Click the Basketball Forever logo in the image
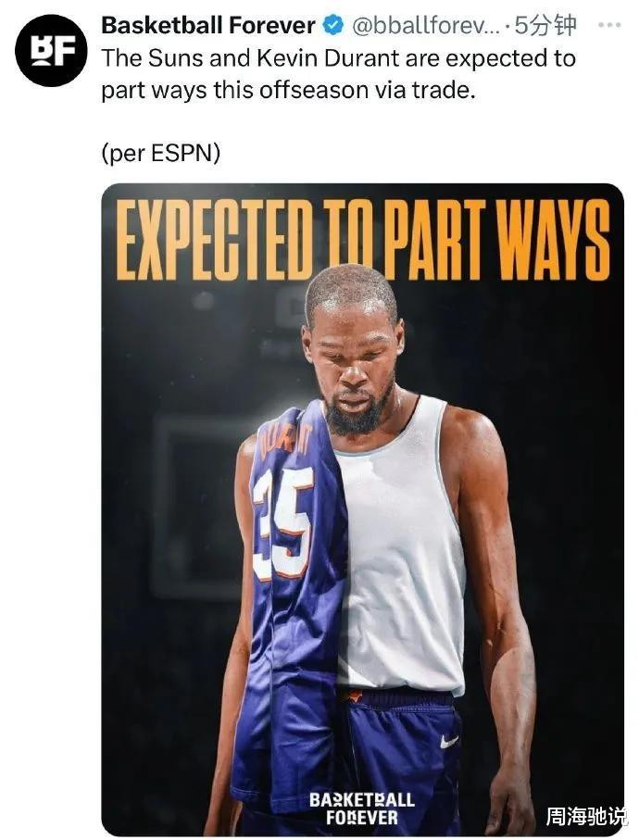Viewport: 639px width, 840px height. [362, 809]
